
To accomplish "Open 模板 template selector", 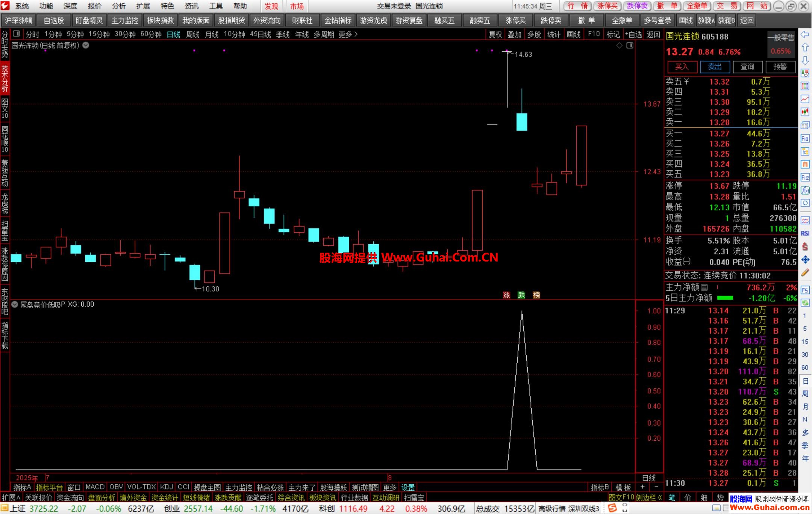I will (623, 488).
